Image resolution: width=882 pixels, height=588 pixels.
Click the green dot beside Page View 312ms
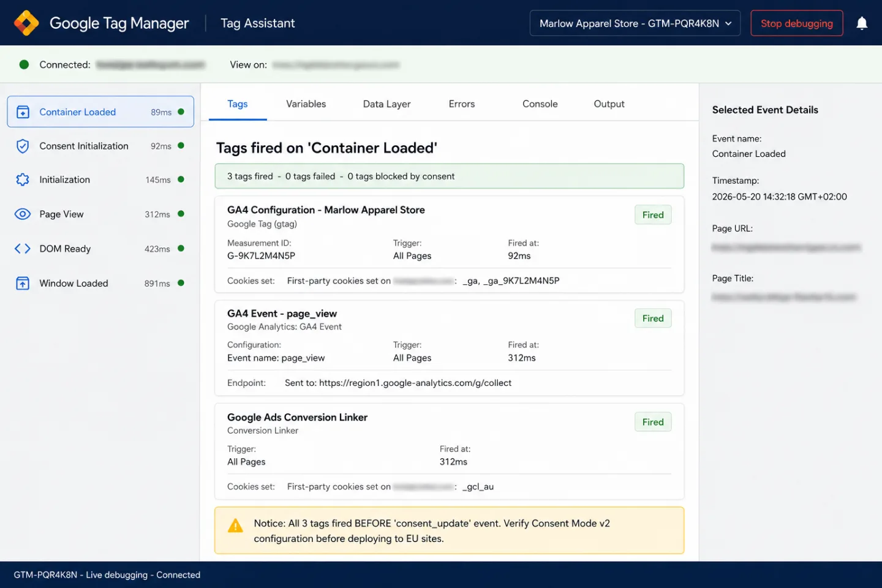tap(181, 214)
